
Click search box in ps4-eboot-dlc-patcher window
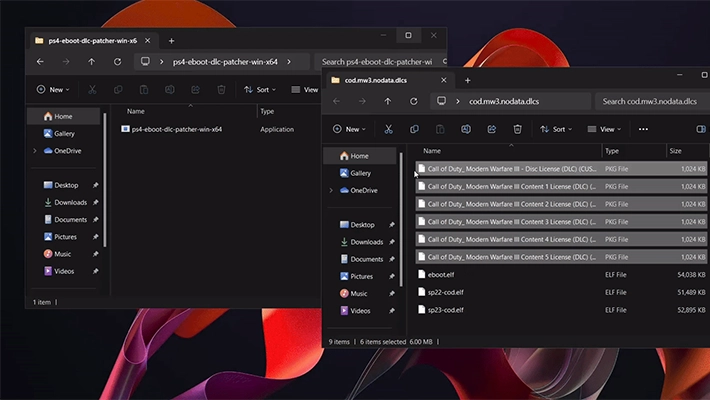pos(380,62)
